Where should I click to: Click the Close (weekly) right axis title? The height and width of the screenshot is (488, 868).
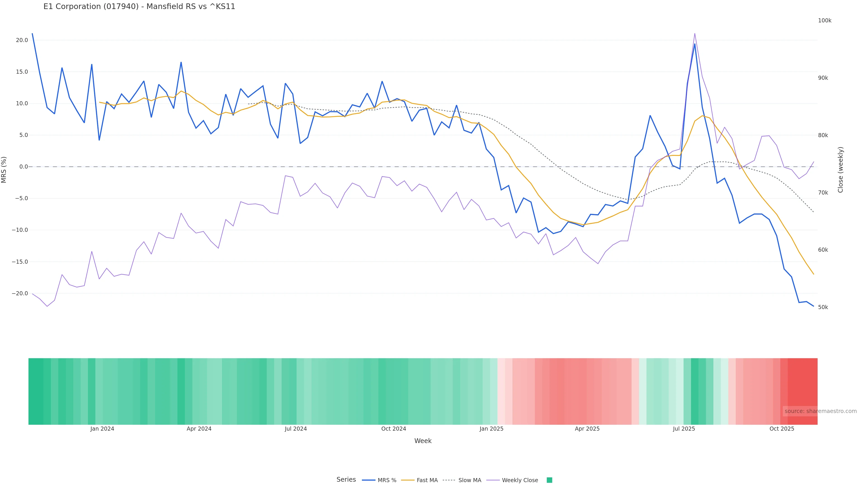pyautogui.click(x=840, y=170)
